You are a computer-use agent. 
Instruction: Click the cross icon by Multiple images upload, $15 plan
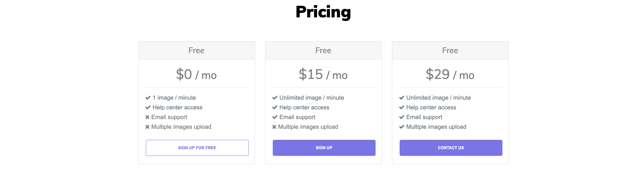tap(274, 127)
